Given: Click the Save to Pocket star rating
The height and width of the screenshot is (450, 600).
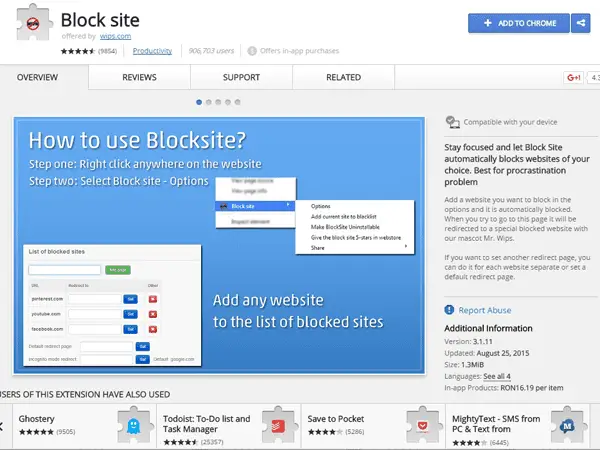Looking at the screenshot, I should 325,432.
